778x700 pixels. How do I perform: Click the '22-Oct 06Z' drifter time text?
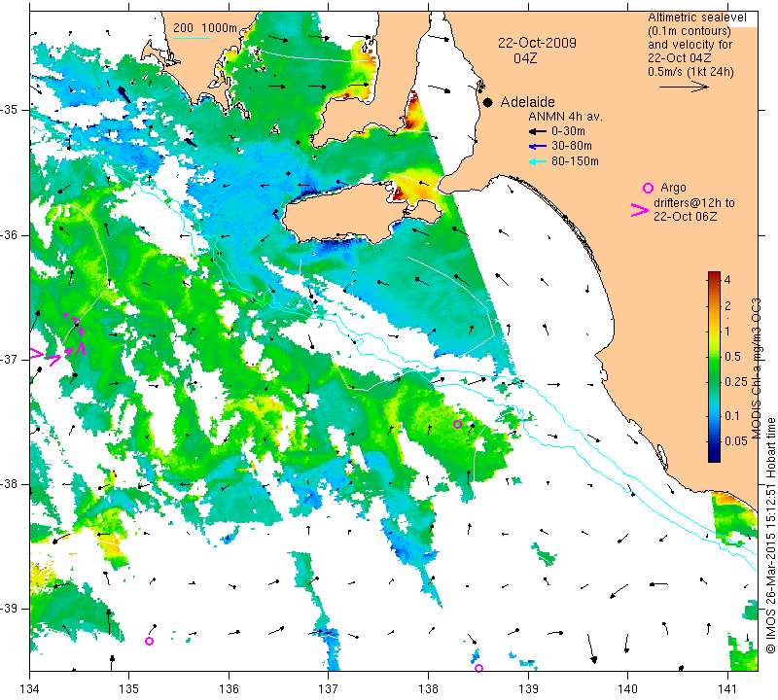(686, 216)
